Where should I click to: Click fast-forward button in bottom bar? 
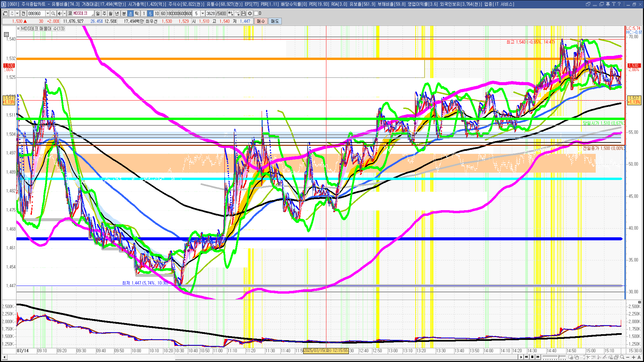538,357
